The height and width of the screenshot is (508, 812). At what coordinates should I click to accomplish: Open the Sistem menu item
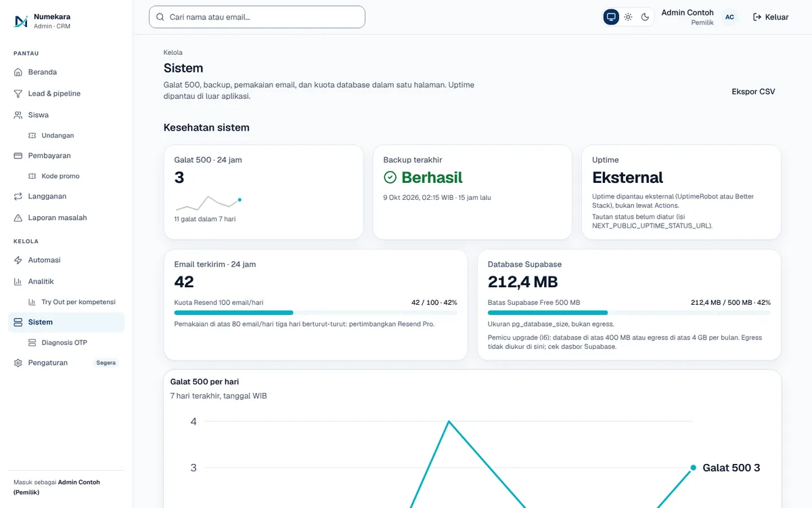click(66, 322)
